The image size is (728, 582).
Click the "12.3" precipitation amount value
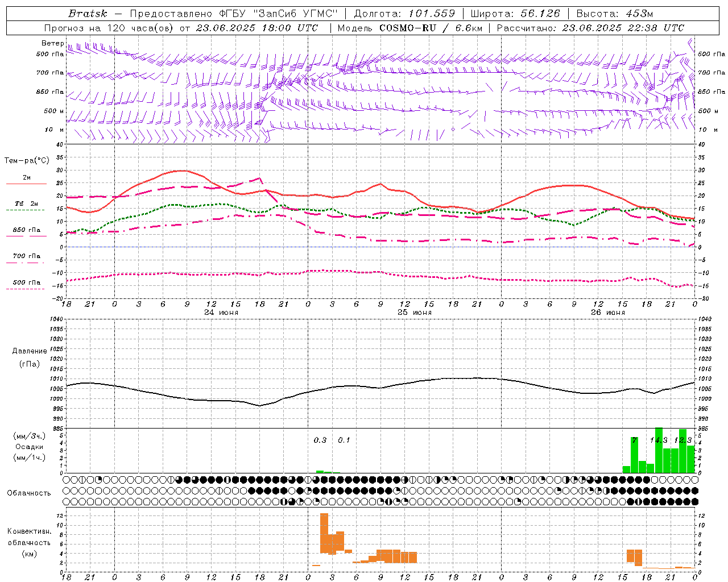(x=682, y=440)
